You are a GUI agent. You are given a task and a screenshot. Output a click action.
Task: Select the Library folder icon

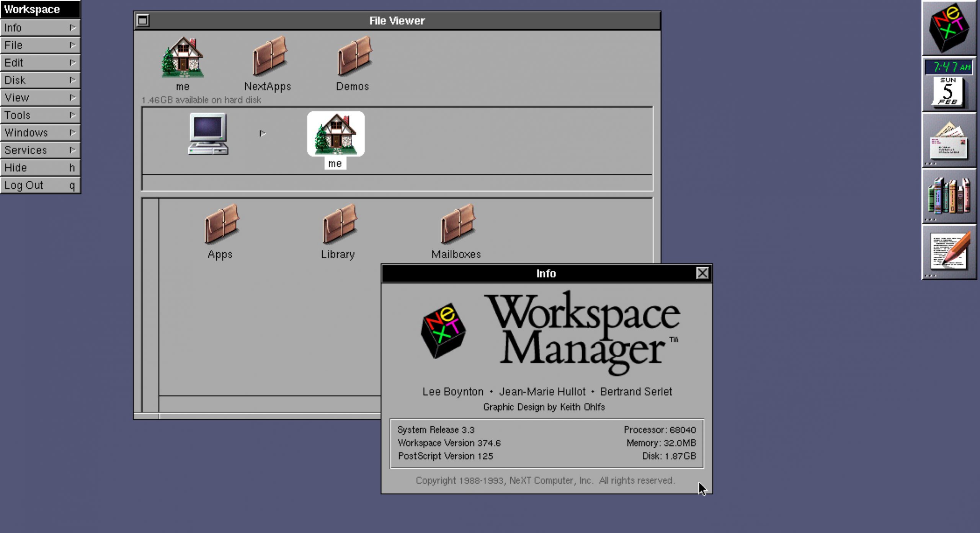click(x=340, y=224)
